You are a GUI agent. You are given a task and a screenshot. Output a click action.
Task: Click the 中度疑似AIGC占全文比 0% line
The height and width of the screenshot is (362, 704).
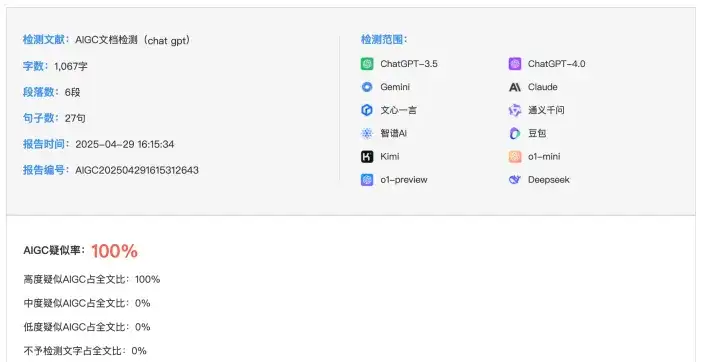87,303
